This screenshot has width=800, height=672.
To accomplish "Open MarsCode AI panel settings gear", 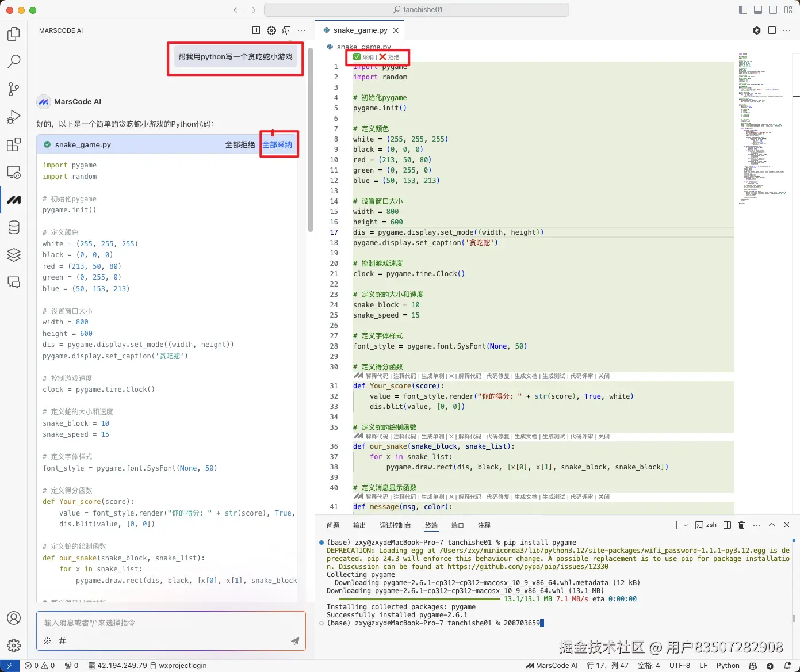I will [x=271, y=30].
